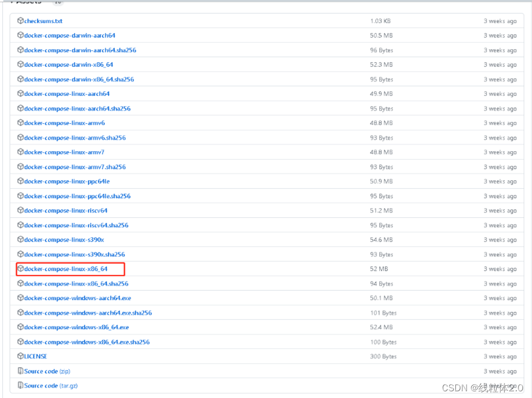
Task: Click package icon next to LICENSE
Action: pos(20,356)
